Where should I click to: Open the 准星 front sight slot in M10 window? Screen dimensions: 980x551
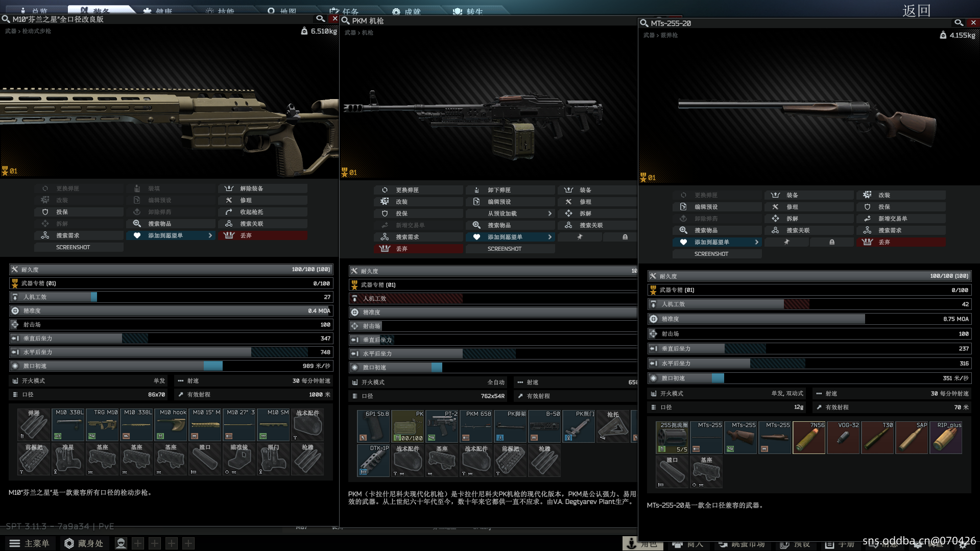(x=68, y=459)
